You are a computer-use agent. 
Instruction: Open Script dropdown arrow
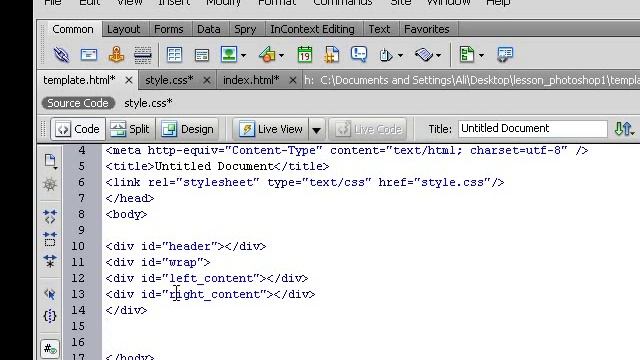pyautogui.click(x=438, y=56)
